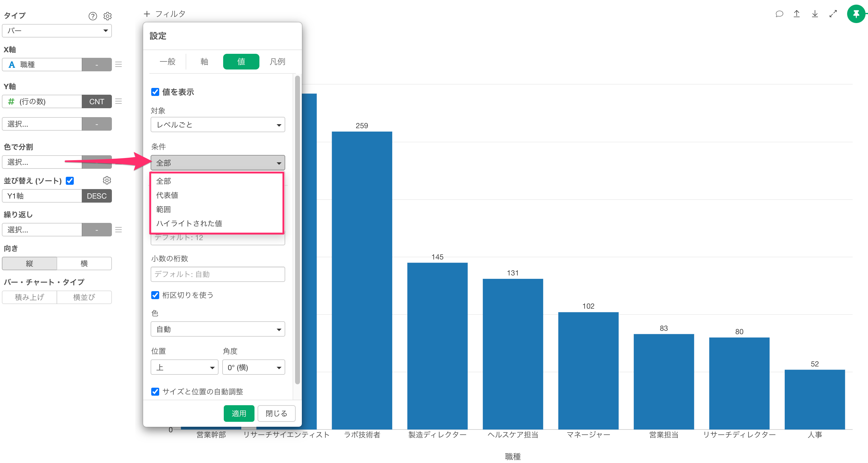Open sort settings gear icon

click(107, 180)
